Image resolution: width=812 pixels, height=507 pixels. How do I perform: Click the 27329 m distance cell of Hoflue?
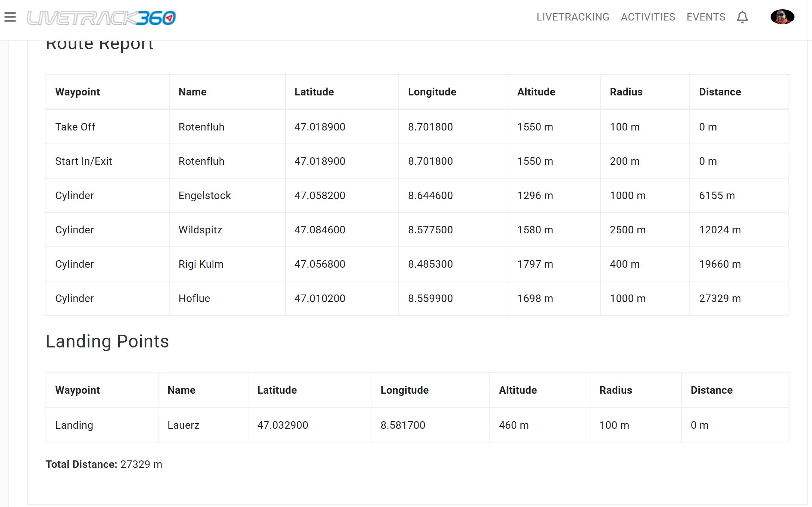[719, 299]
